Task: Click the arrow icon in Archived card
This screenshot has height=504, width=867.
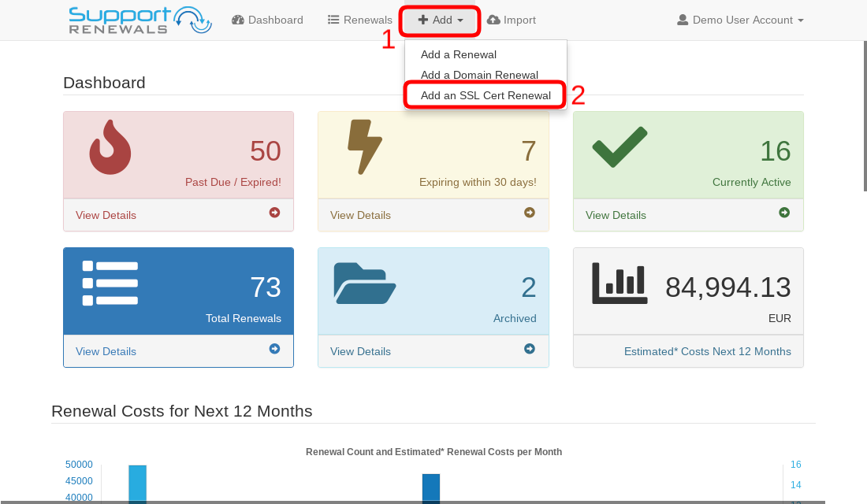Action: pos(529,349)
